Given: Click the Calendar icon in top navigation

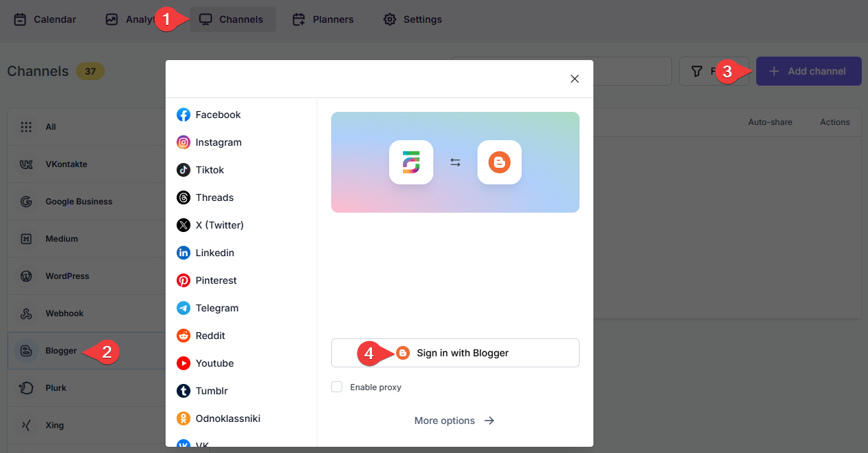Looking at the screenshot, I should click(x=20, y=19).
